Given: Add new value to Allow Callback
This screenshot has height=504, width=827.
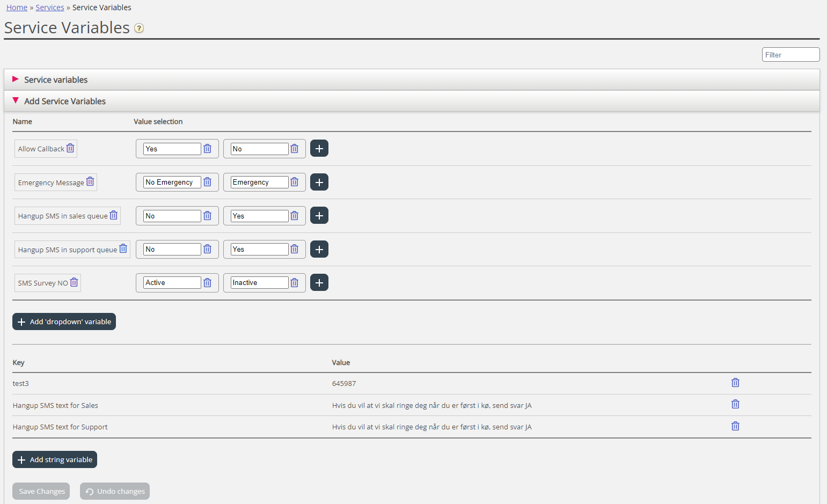Looking at the screenshot, I should pos(319,149).
